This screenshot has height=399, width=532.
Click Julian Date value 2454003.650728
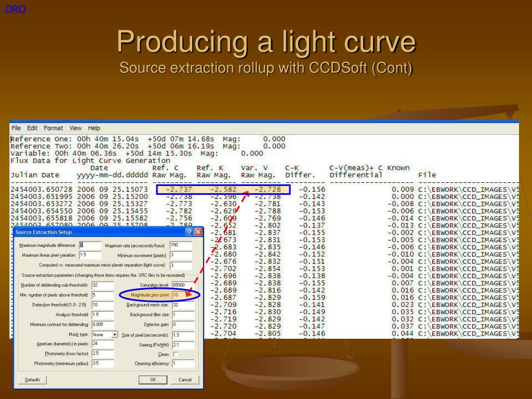tap(42, 189)
